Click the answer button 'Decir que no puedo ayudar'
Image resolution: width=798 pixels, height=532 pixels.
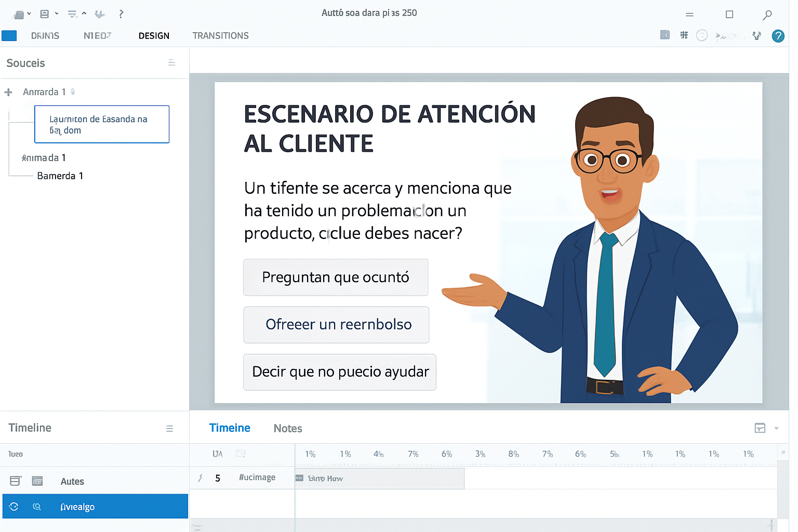[x=339, y=372]
